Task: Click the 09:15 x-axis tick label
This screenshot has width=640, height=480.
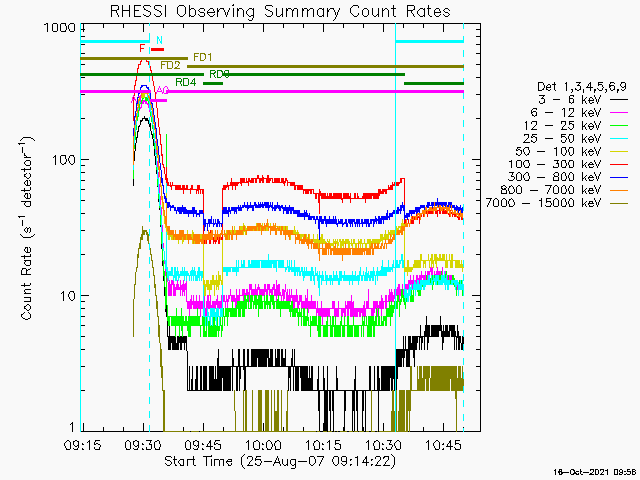Action: point(82,445)
